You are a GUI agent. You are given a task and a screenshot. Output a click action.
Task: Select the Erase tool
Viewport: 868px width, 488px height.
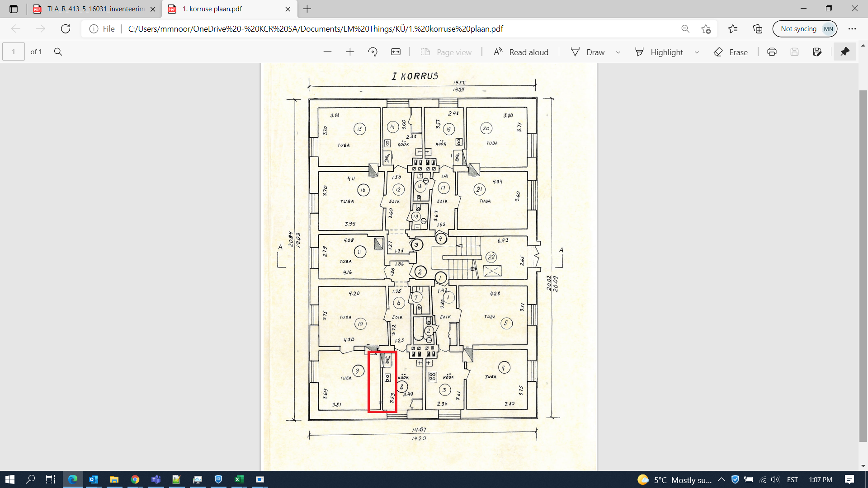point(731,52)
